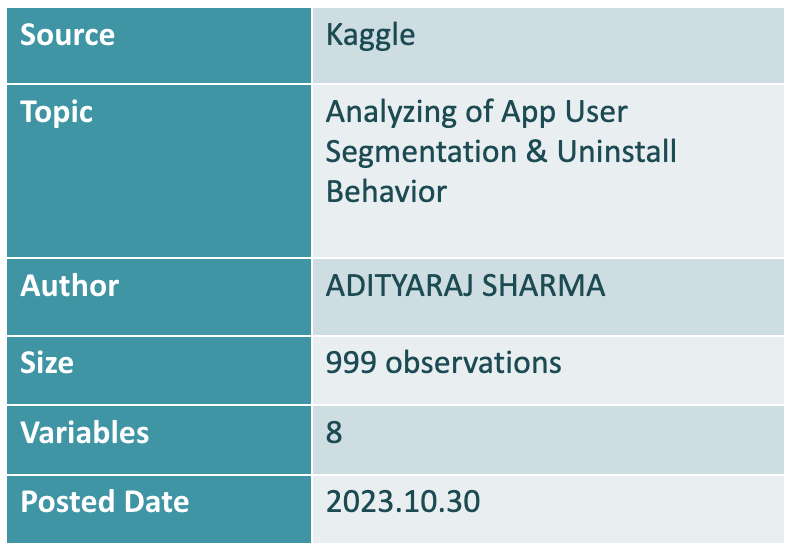Image resolution: width=790 pixels, height=548 pixels.
Task: Click the Source header cell
Action: tap(67, 36)
